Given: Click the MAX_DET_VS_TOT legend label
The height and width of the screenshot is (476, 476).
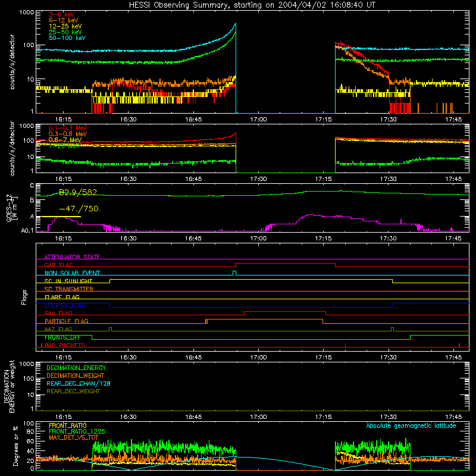Looking at the screenshot, I should point(74,437).
